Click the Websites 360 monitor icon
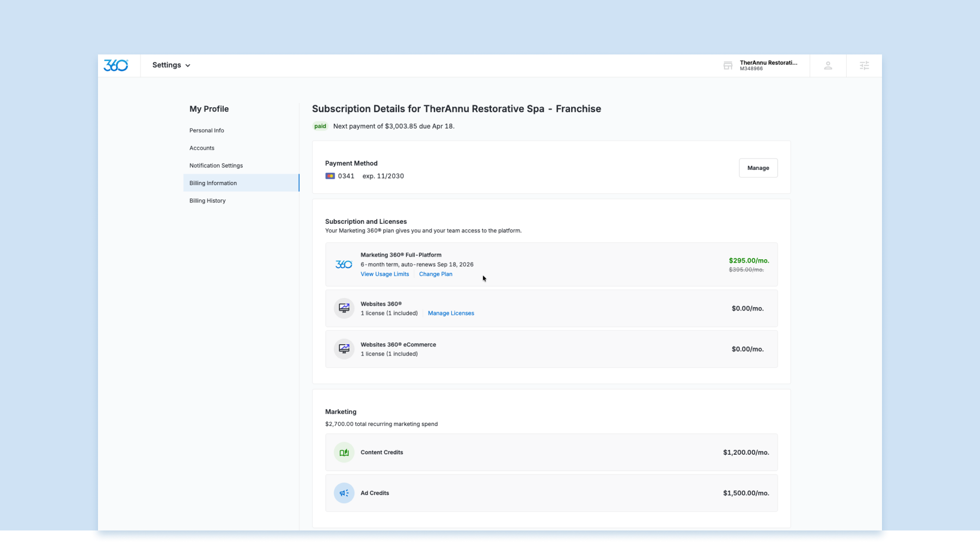The height and width of the screenshot is (543, 980). click(344, 308)
